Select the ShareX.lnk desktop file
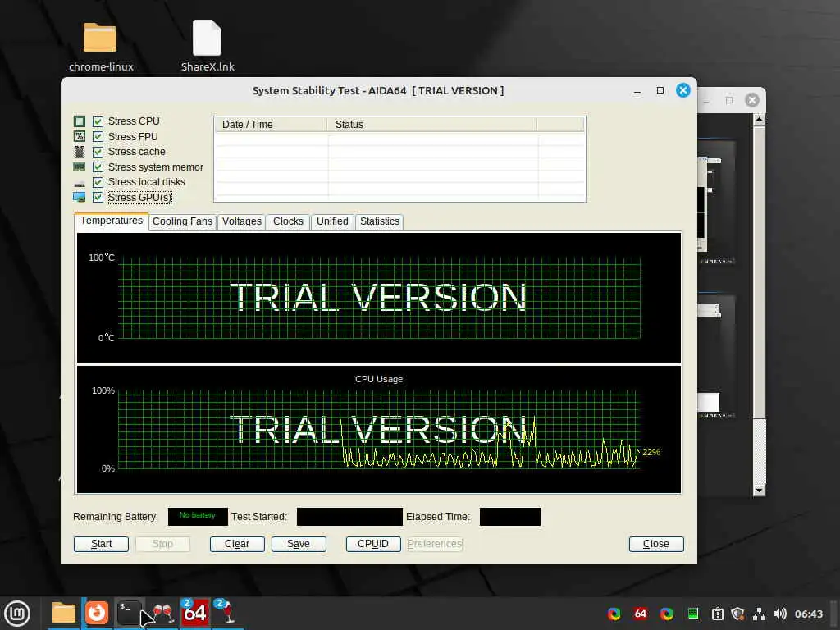The height and width of the screenshot is (630, 840). [x=208, y=47]
